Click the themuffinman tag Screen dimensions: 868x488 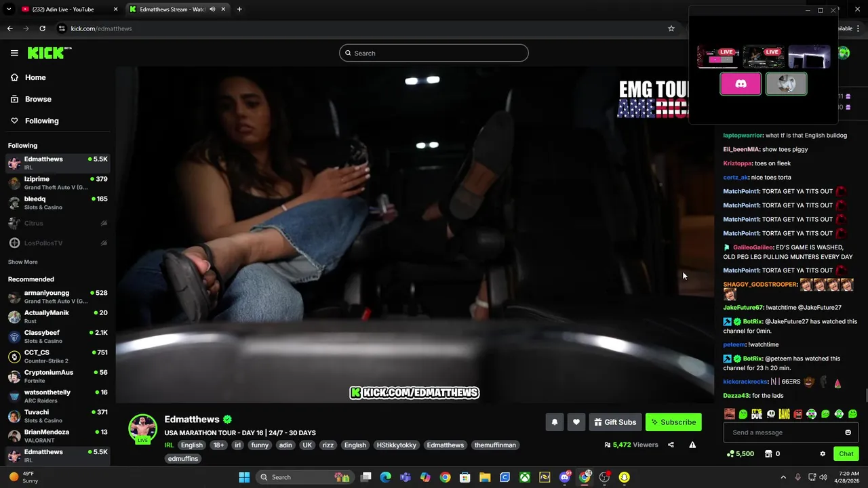495,445
